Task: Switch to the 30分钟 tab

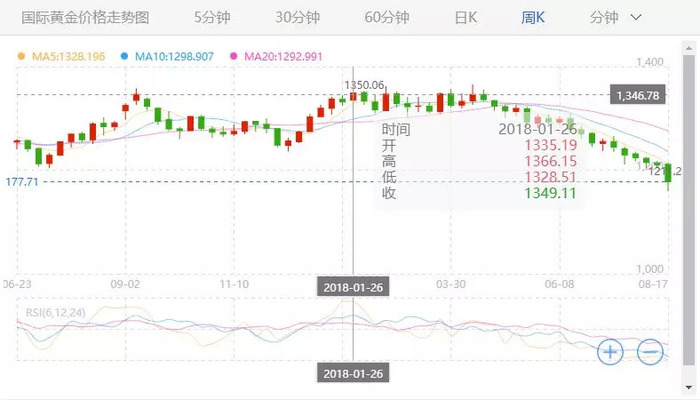Action: point(297,17)
